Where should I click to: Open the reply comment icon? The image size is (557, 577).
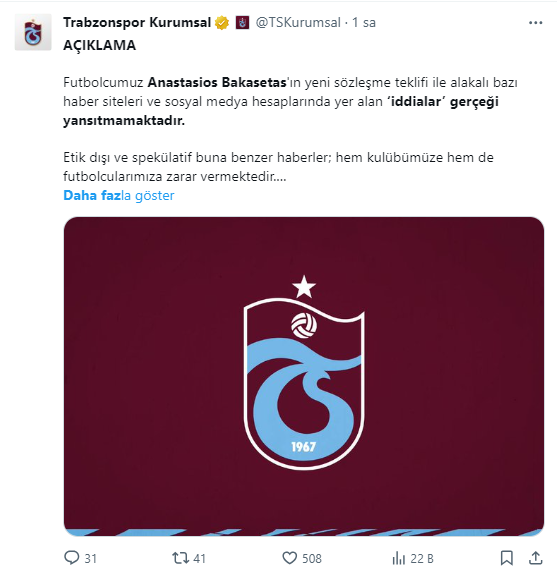click(72, 558)
